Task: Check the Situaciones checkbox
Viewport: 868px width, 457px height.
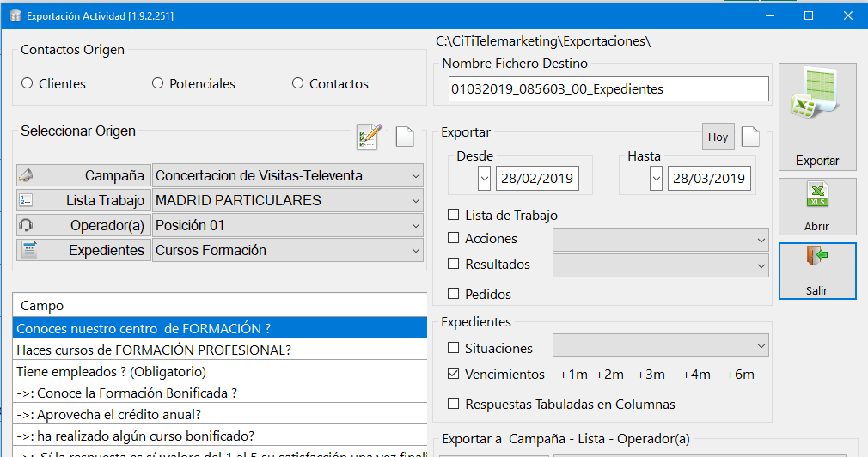Action: coord(454,347)
